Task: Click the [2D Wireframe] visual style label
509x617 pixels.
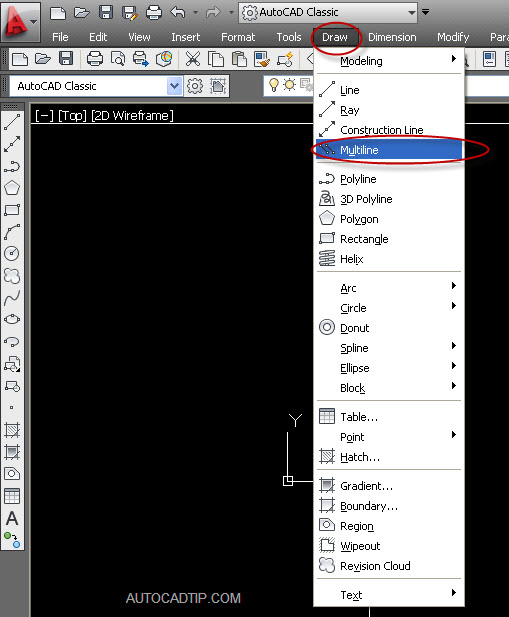Action: pos(132,116)
